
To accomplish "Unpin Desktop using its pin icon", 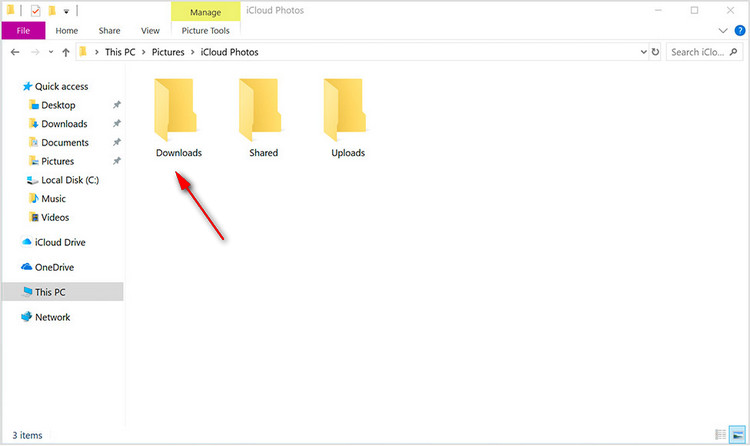I will [x=116, y=105].
